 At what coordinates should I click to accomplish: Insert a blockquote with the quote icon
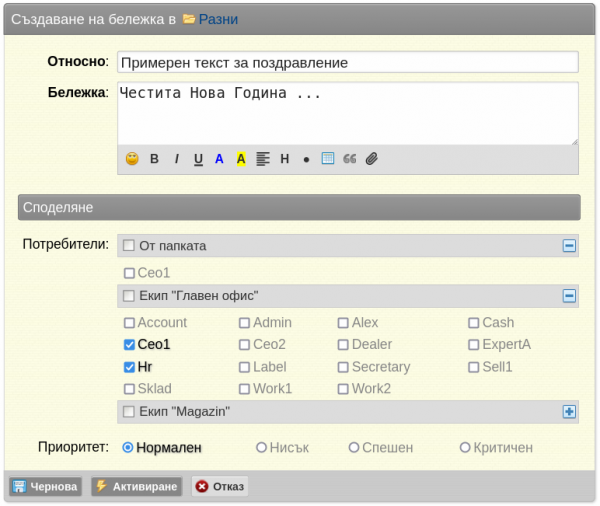pyautogui.click(x=349, y=159)
